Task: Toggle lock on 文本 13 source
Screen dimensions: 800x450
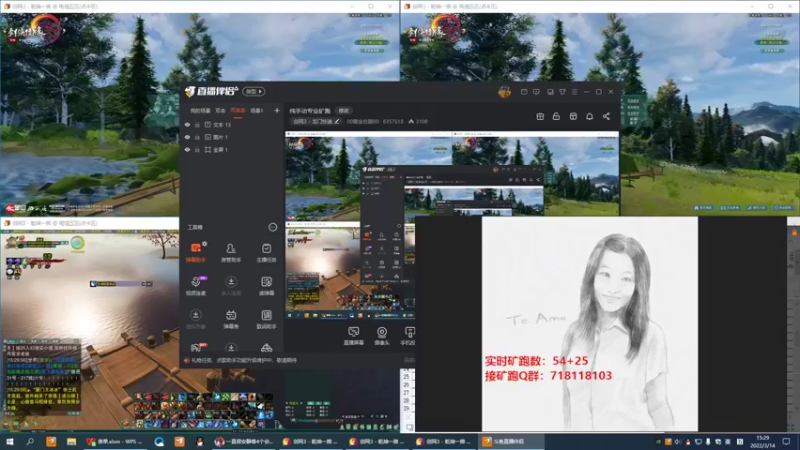Action: pos(197,124)
